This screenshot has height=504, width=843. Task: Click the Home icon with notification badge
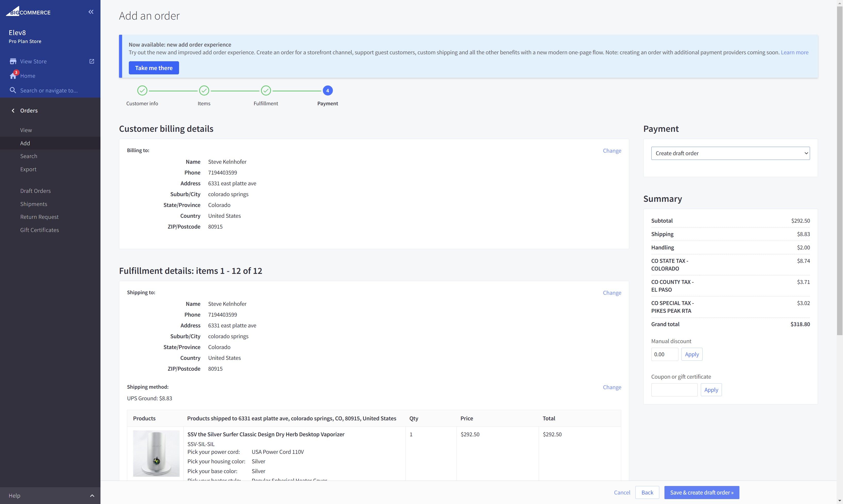[13, 76]
